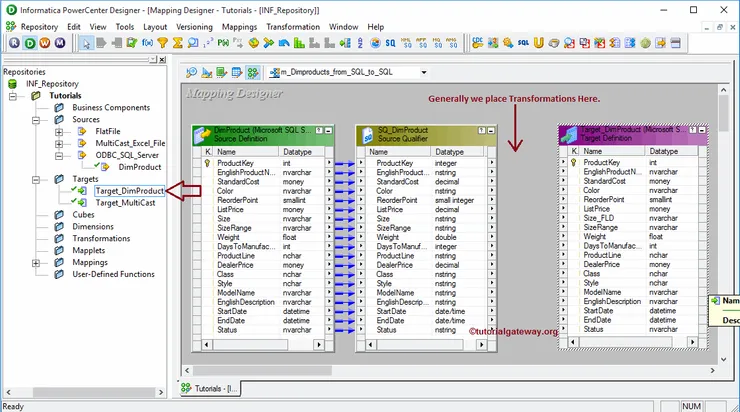Pick the Sorter A-Z transformation icon
The height and width of the screenshot is (412, 740).
tap(360, 43)
